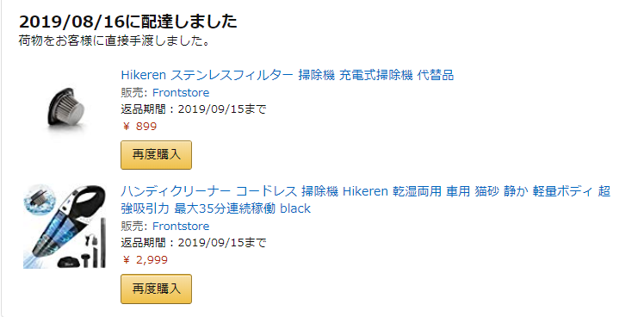The height and width of the screenshot is (317, 644).
Task: Open the ハンディクリーナー コードレス product title link
Action: [x=366, y=200]
